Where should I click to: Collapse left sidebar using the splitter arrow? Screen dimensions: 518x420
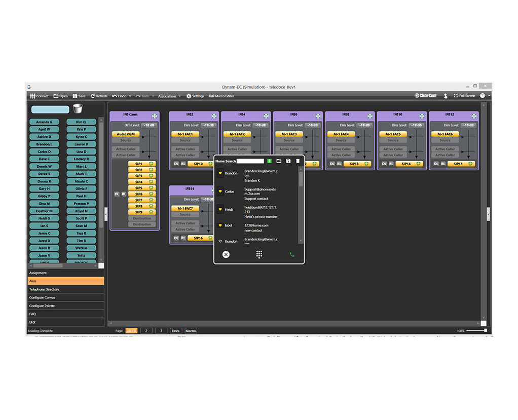point(106,214)
